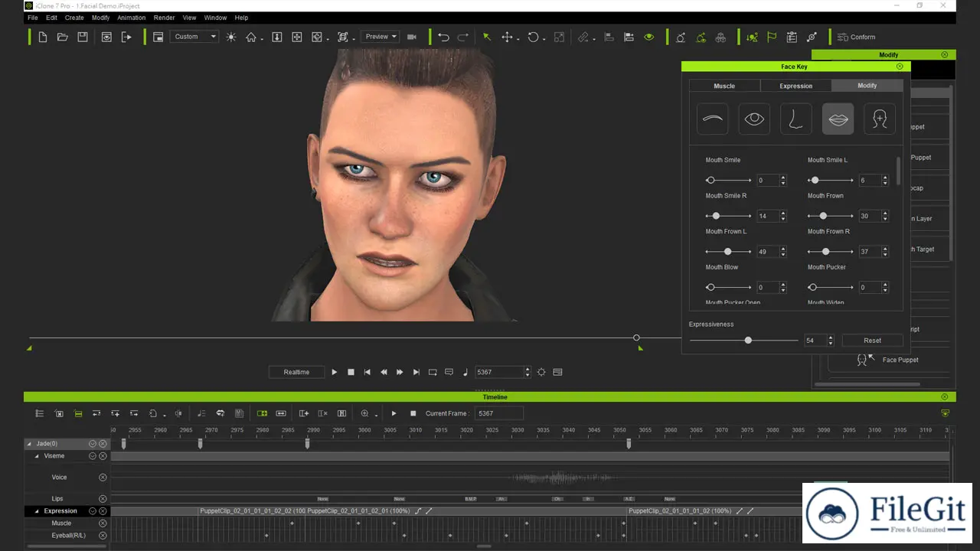Image resolution: width=980 pixels, height=551 pixels.
Task: Collapse the Expression track group
Action: 37,511
